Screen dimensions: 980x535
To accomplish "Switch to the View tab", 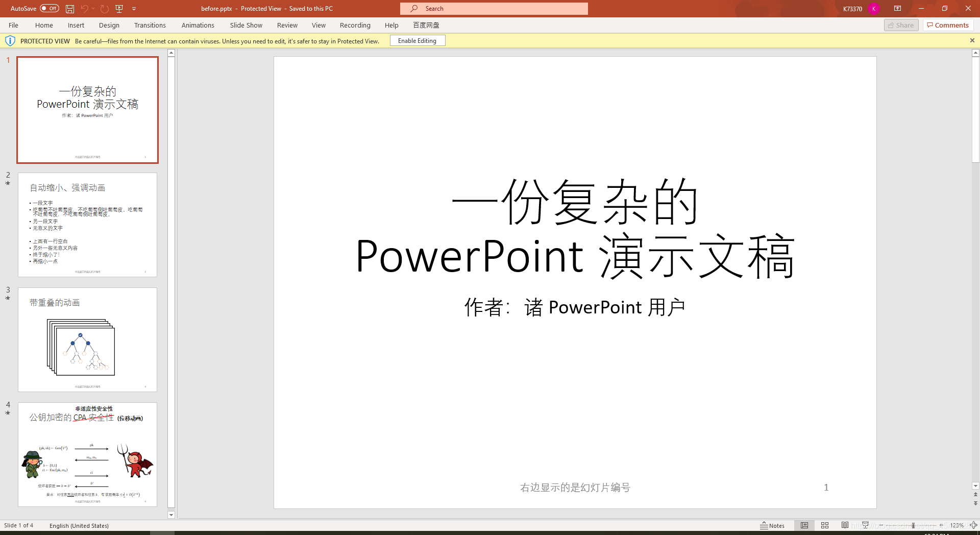I will click(x=318, y=25).
